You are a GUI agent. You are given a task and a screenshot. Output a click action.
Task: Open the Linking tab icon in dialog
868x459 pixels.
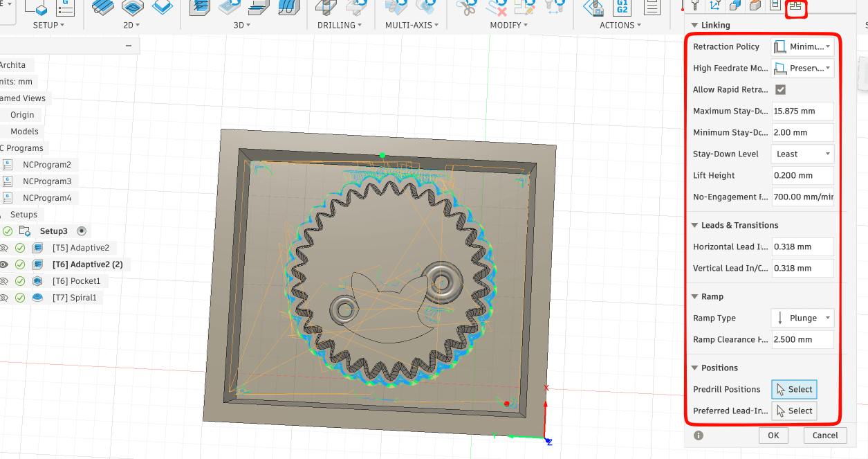796,6
